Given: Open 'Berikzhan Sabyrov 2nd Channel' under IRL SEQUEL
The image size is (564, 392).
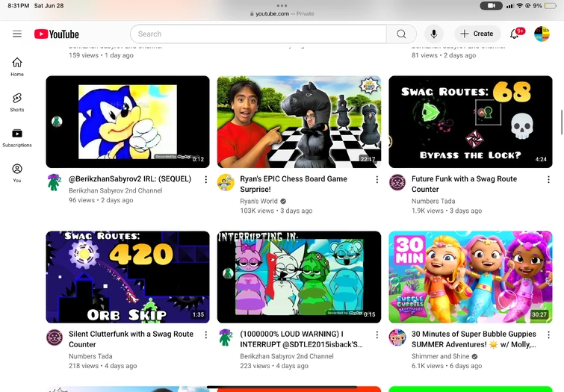Looking at the screenshot, I should (x=116, y=190).
